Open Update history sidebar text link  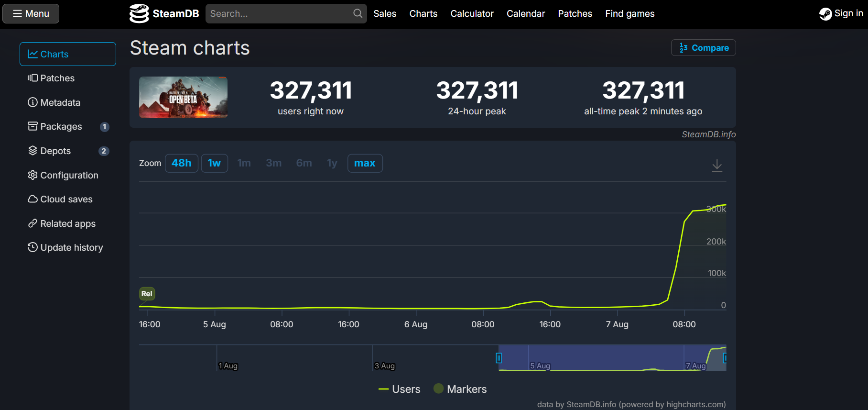72,247
